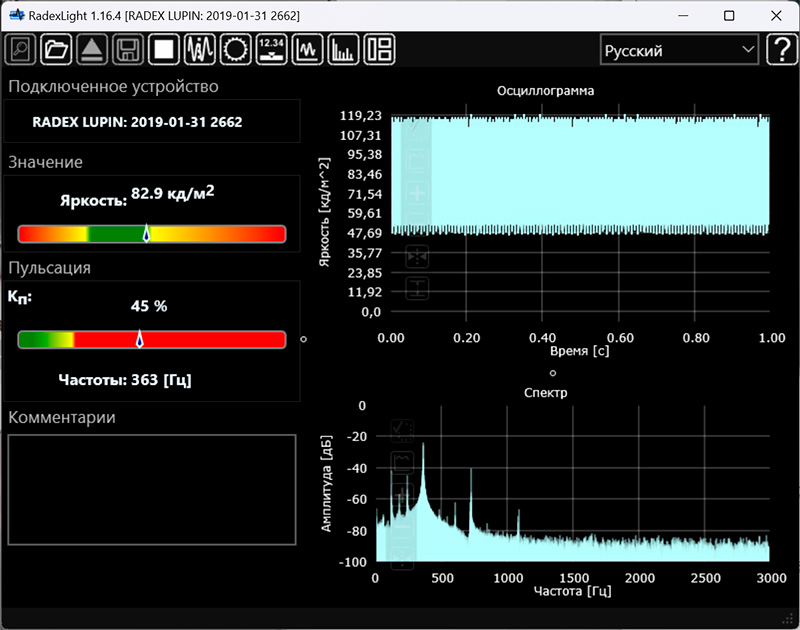
Task: Open help with question mark button
Action: (780, 50)
